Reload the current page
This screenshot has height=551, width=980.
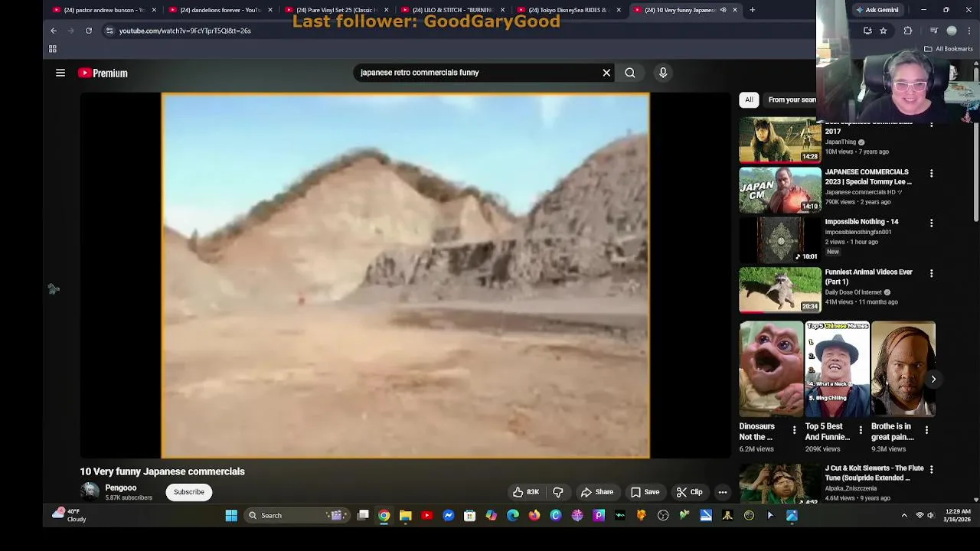coord(89,31)
